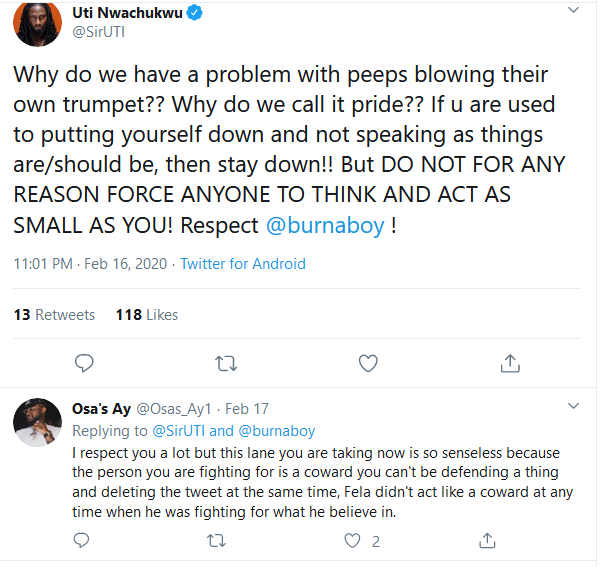
Task: Reply to Uti Nwachukwu's main tweet
Action: point(85,362)
